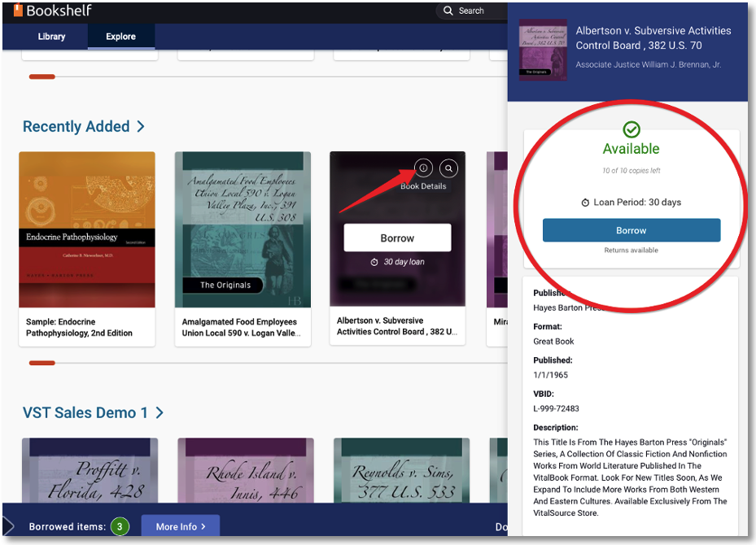Click the blue Borrow button in details panel
This screenshot has height=545, width=756.
[631, 230]
